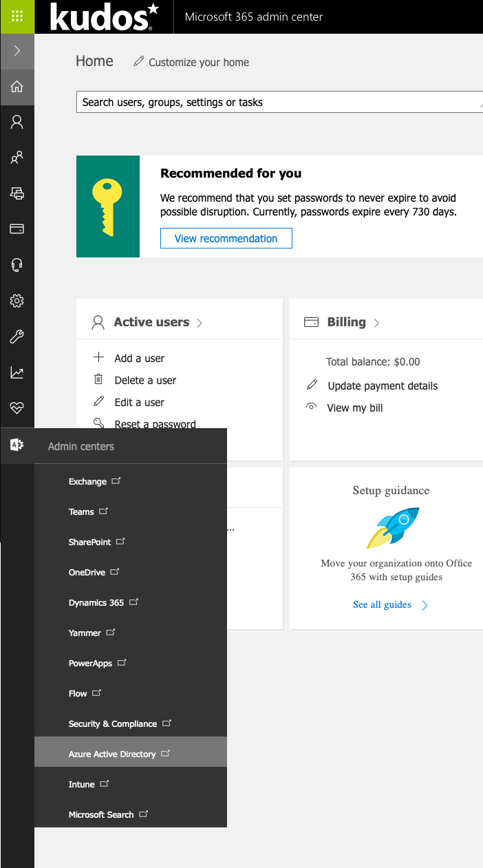Image resolution: width=483 pixels, height=868 pixels.
Task: Open the Settings gear icon in sidebar
Action: point(17,301)
